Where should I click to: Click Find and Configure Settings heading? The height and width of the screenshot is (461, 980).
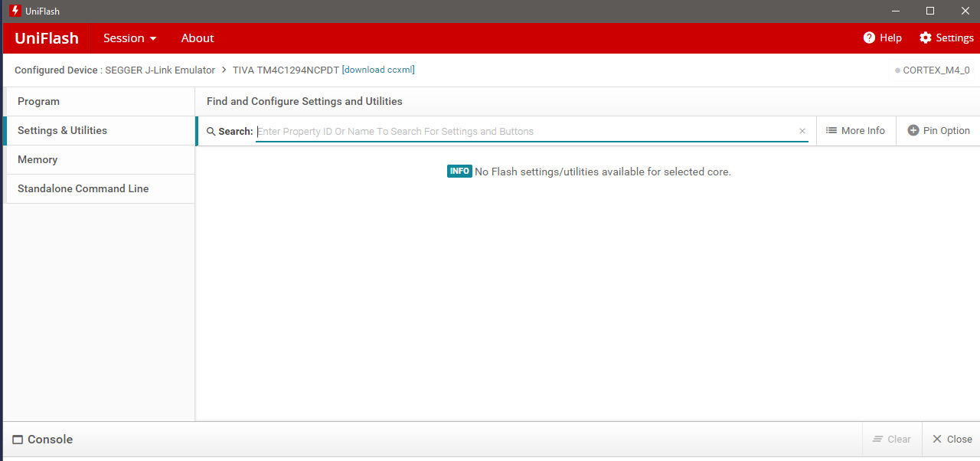point(305,101)
